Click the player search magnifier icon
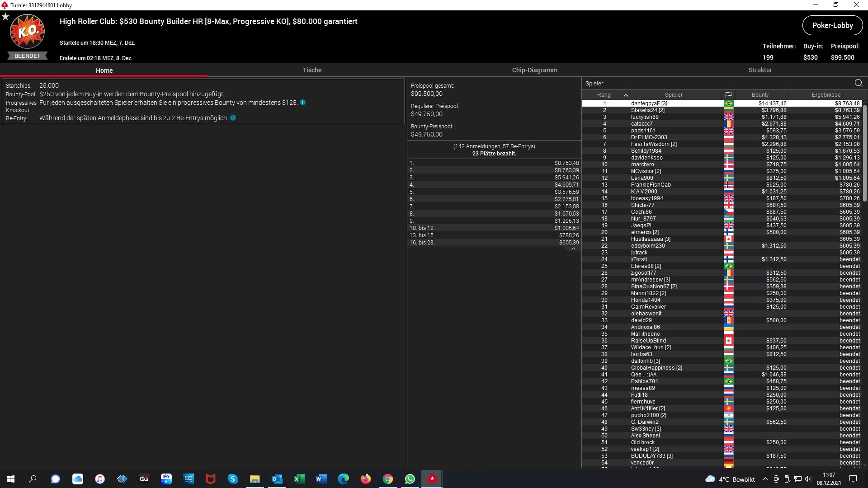This screenshot has height=488, width=868. (859, 83)
